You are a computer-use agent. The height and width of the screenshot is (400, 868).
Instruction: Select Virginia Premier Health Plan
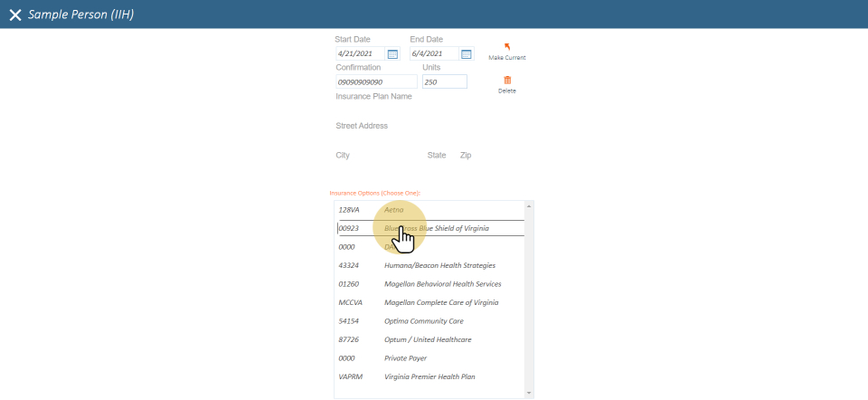coord(429,376)
